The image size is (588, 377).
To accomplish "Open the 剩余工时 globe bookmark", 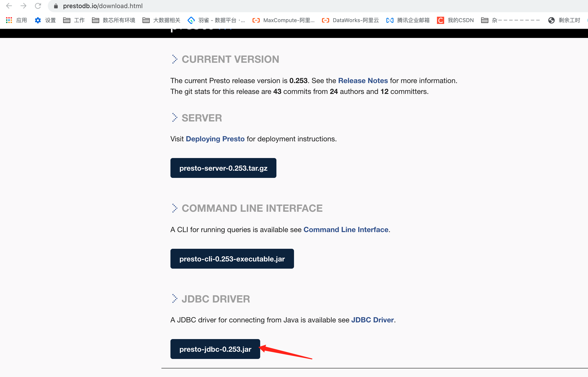I will [564, 20].
